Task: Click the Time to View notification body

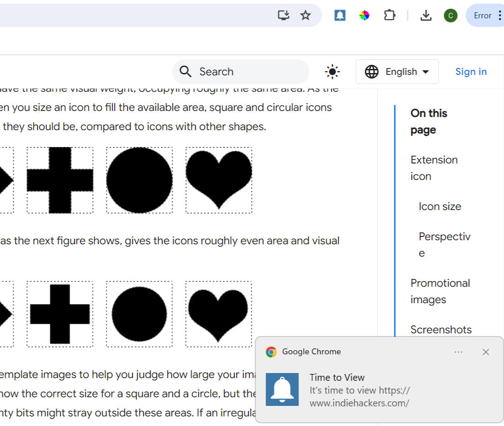Action: pyautogui.click(x=359, y=390)
